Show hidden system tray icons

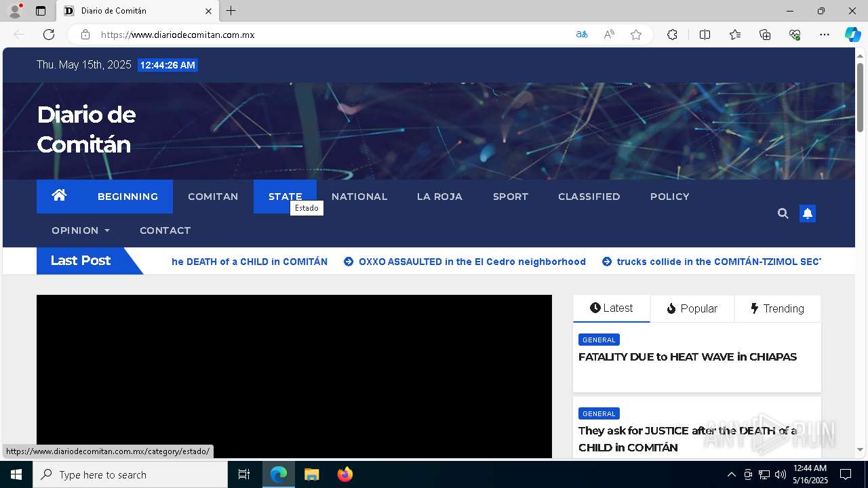point(731,474)
